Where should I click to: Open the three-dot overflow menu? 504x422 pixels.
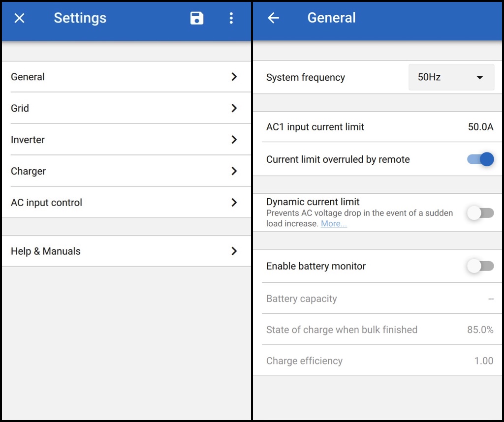point(231,18)
